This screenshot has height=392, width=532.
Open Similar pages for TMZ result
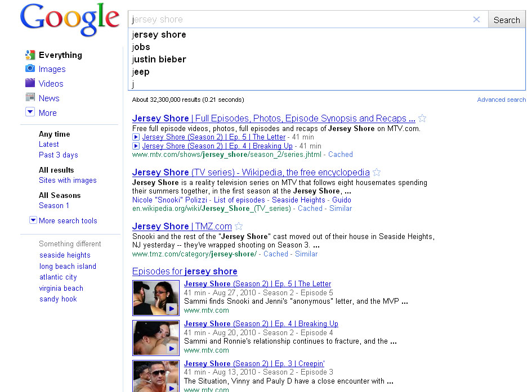point(306,254)
